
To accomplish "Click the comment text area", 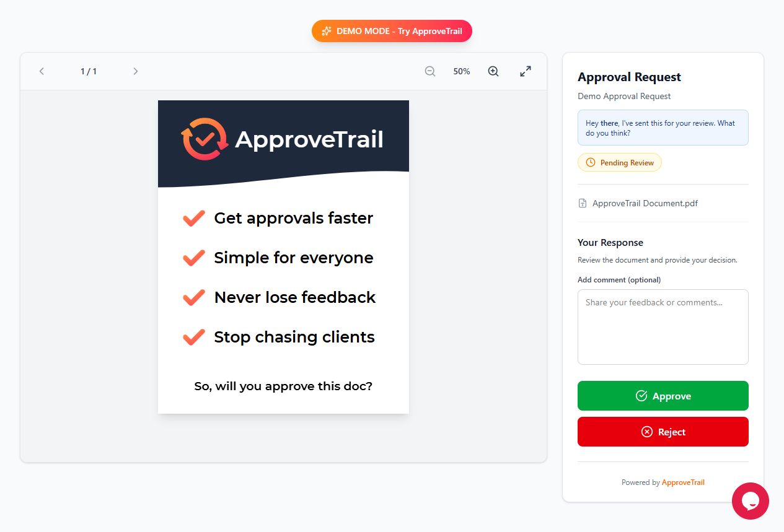I will pos(663,327).
